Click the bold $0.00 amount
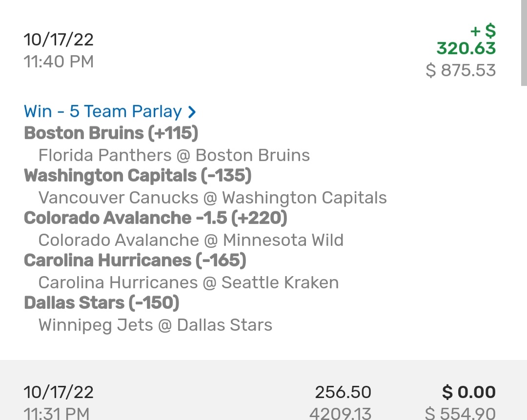Image resolution: width=527 pixels, height=420 pixels. pyautogui.click(x=468, y=392)
